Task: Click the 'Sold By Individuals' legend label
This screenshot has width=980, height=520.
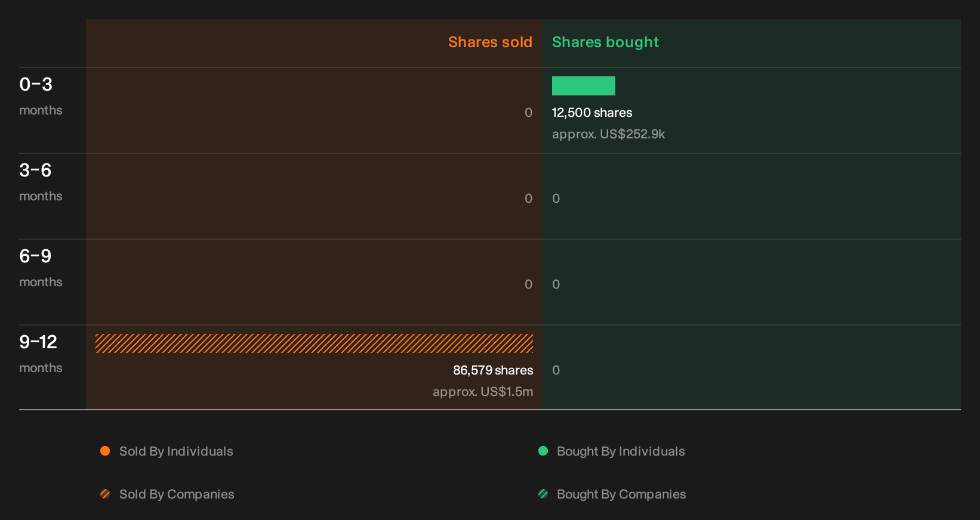Action: pos(176,451)
